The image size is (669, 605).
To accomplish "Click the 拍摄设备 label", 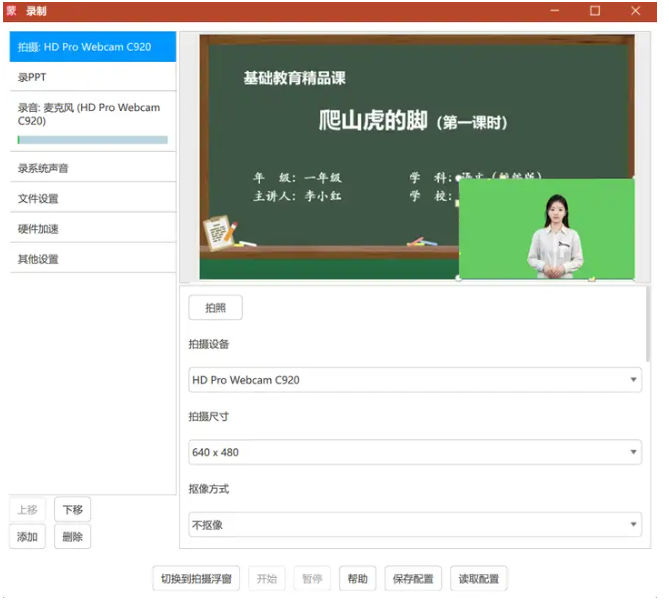I will [x=209, y=344].
